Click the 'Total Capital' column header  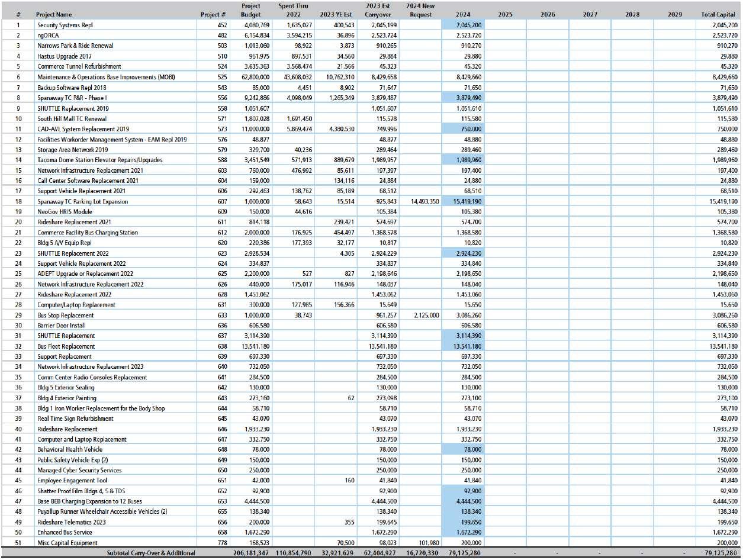(719, 14)
